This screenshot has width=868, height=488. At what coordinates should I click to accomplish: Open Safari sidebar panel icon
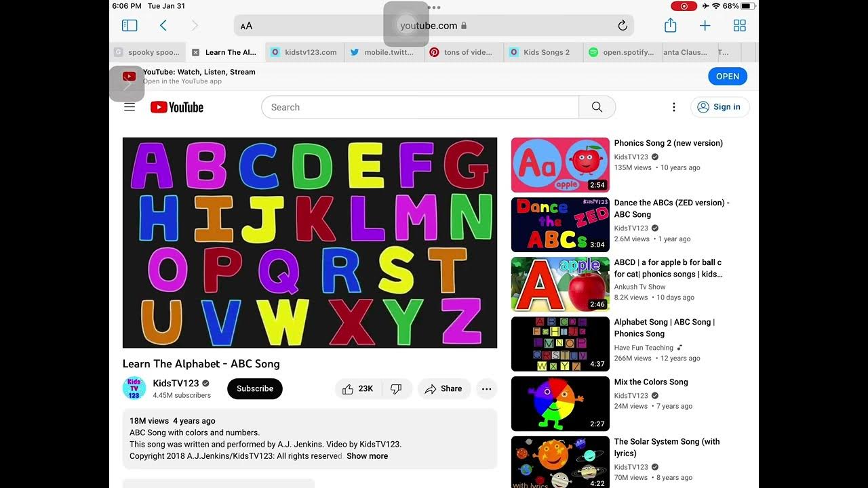tap(130, 26)
